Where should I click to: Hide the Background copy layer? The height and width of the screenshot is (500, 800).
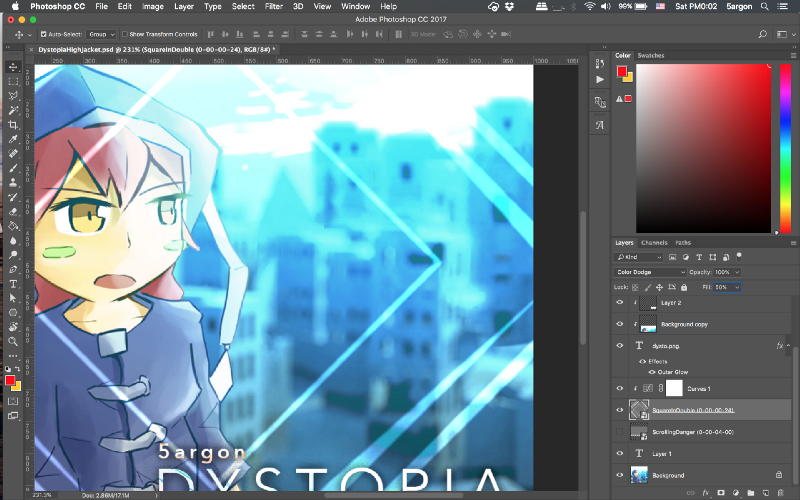[x=619, y=324]
